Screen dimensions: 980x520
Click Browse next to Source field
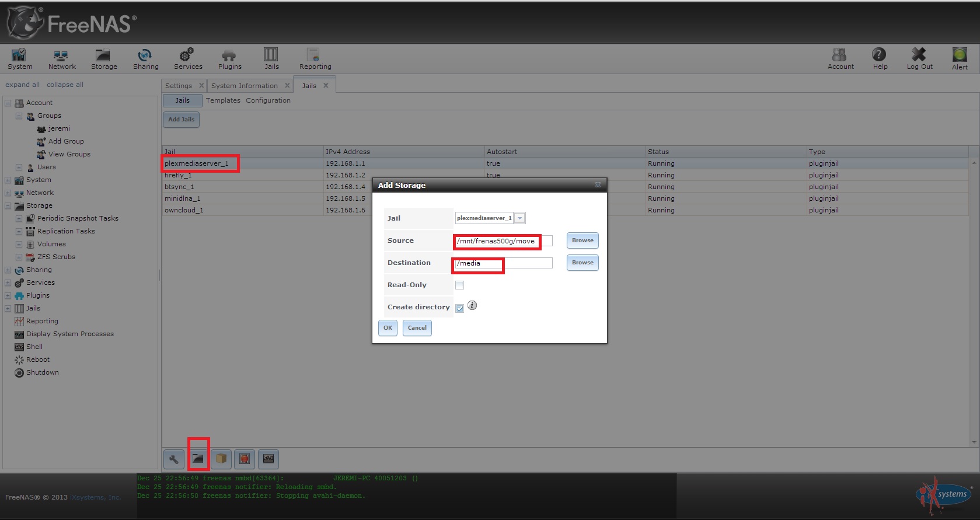pyautogui.click(x=583, y=240)
